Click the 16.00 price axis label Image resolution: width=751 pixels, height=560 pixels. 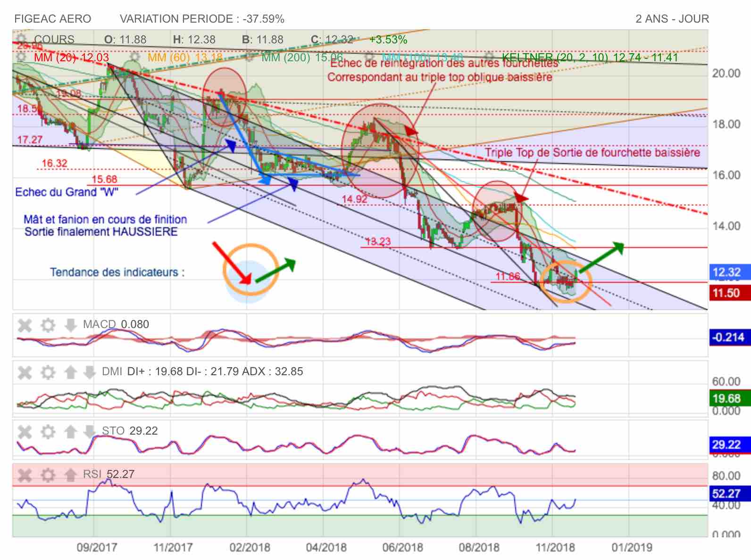[726, 175]
